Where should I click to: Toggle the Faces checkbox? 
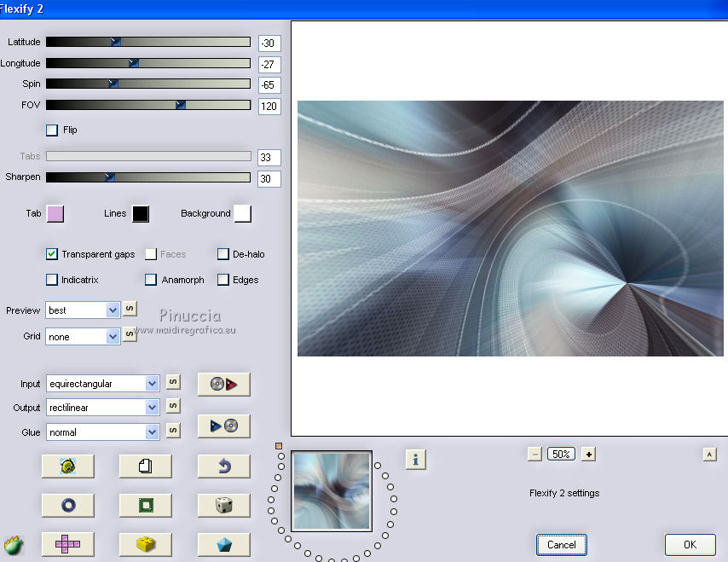[151, 254]
